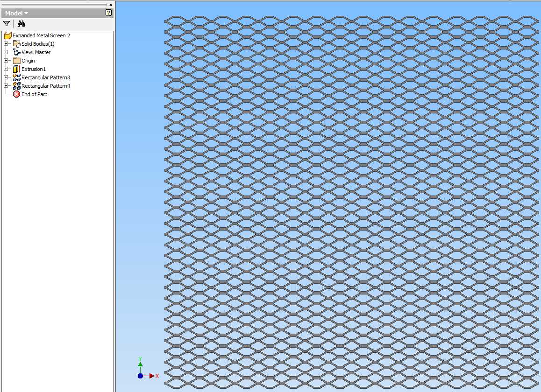Viewport: 541px width, 392px height.
Task: Click the View: Master icon
Action: (x=16, y=52)
